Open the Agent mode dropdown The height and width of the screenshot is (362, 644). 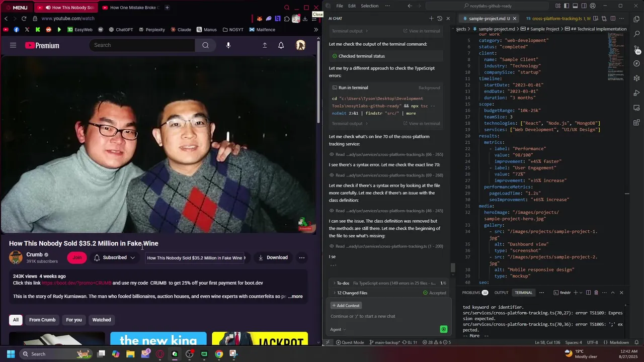(338, 329)
